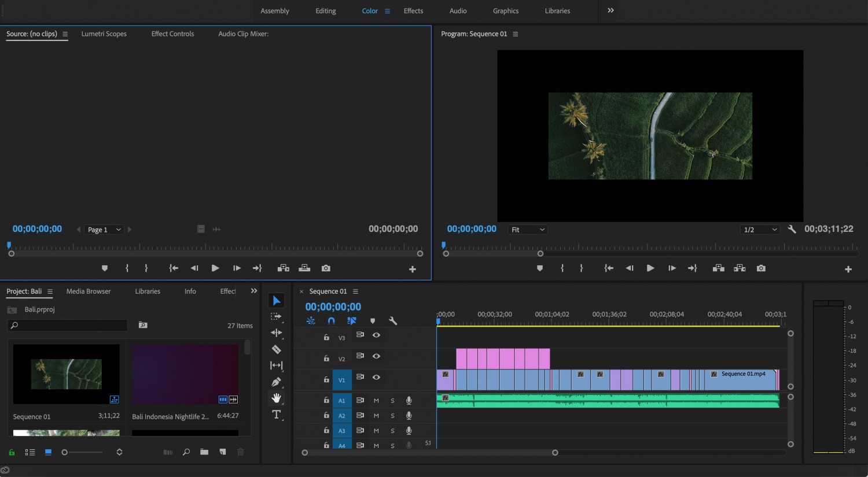This screenshot has width=868, height=477.
Task: Select the Razor tool
Action: pos(276,349)
